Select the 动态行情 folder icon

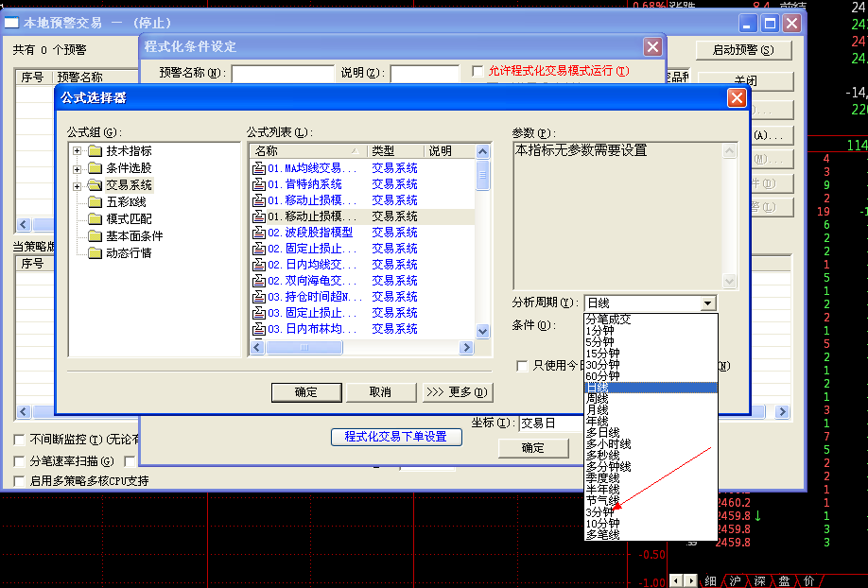(95, 253)
